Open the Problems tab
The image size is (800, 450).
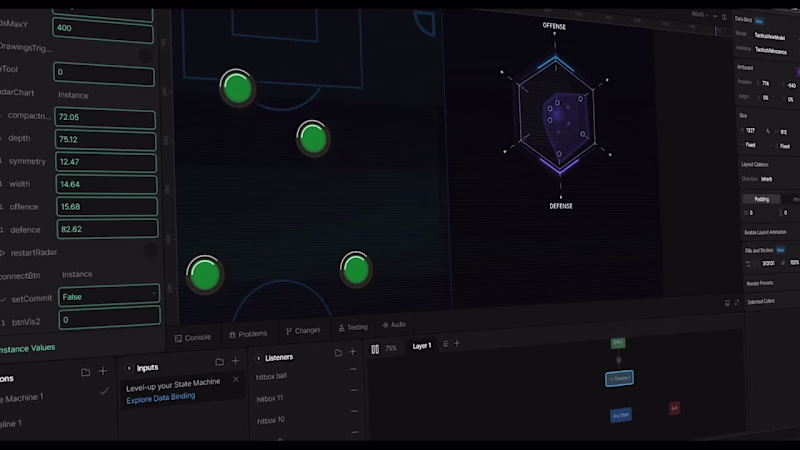pos(248,334)
